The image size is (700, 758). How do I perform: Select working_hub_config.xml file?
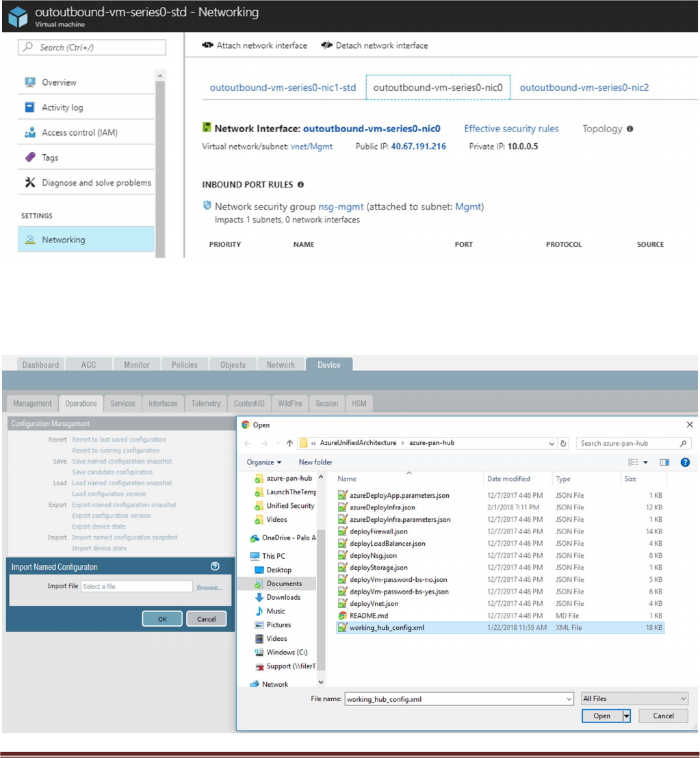tap(500, 627)
